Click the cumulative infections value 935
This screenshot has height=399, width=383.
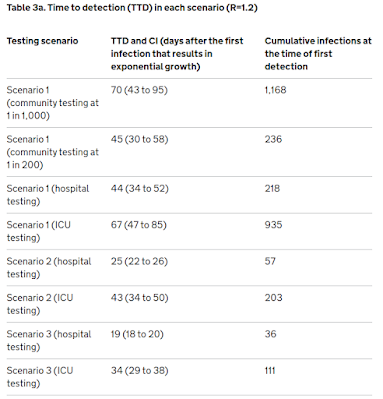click(273, 225)
